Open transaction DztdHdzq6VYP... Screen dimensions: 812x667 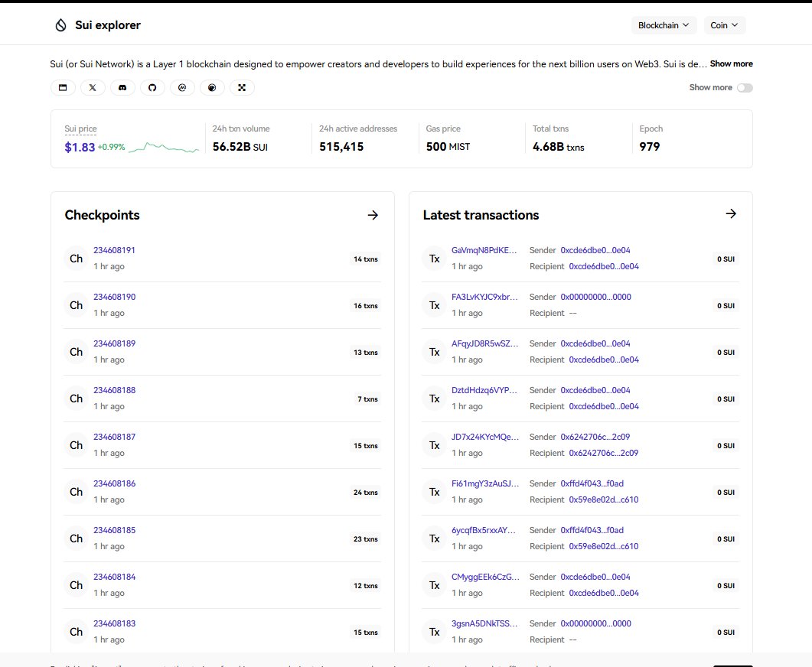click(x=484, y=390)
